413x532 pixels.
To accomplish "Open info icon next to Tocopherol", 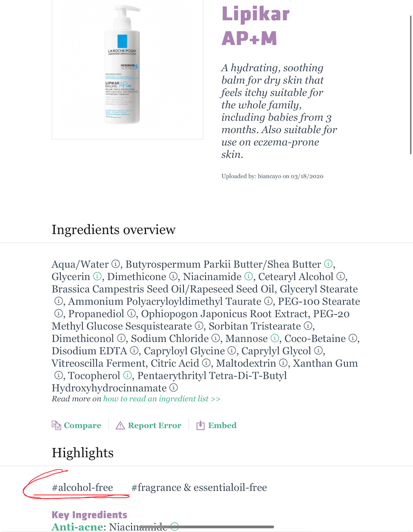I will click(x=127, y=376).
